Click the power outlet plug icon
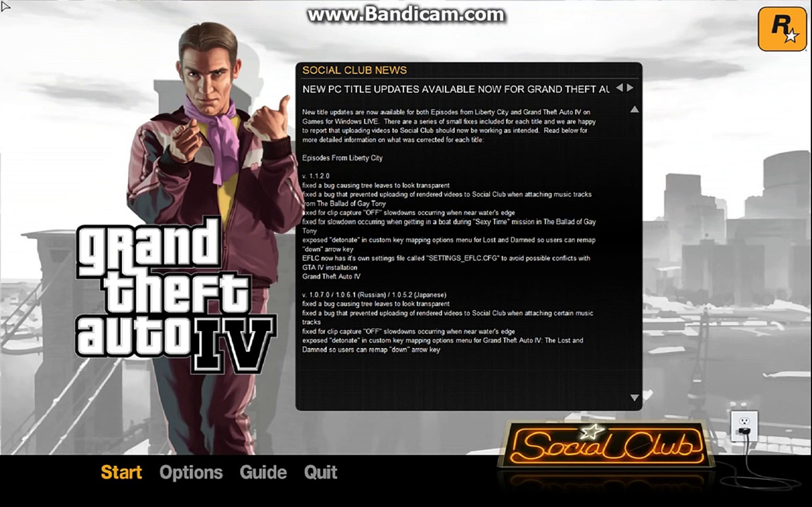Image resolution: width=812 pixels, height=507 pixels. [x=744, y=426]
